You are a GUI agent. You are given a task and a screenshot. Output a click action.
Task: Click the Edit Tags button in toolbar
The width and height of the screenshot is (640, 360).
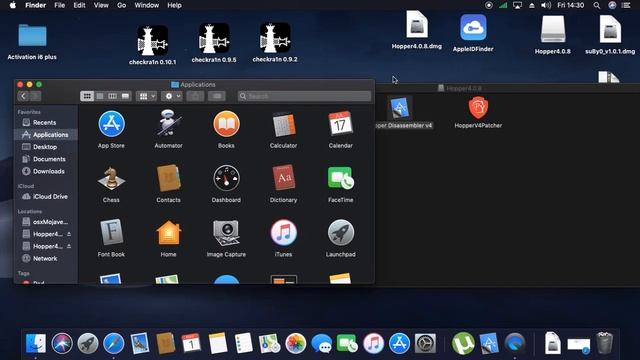(217, 96)
